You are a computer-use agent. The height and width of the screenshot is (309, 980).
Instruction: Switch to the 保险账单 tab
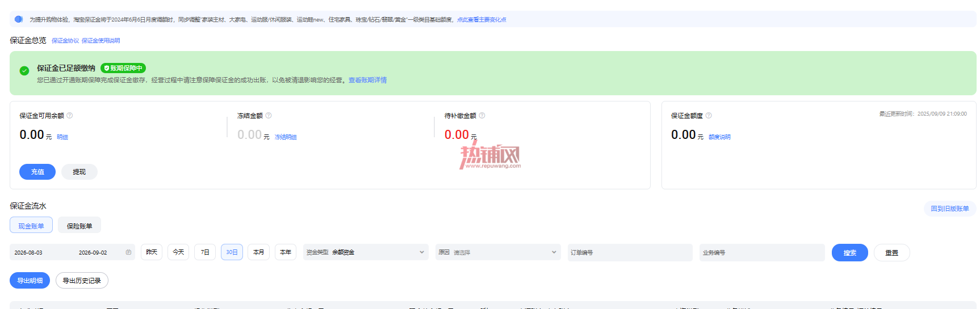point(79,226)
